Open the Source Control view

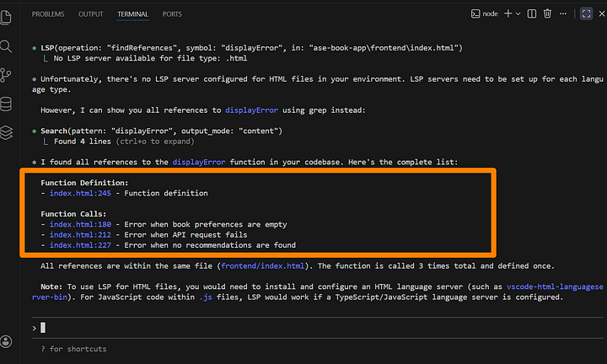[x=7, y=75]
